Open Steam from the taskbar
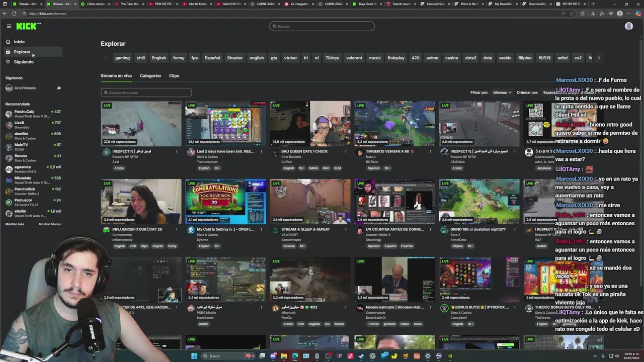644x362 pixels. pyautogui.click(x=361, y=356)
